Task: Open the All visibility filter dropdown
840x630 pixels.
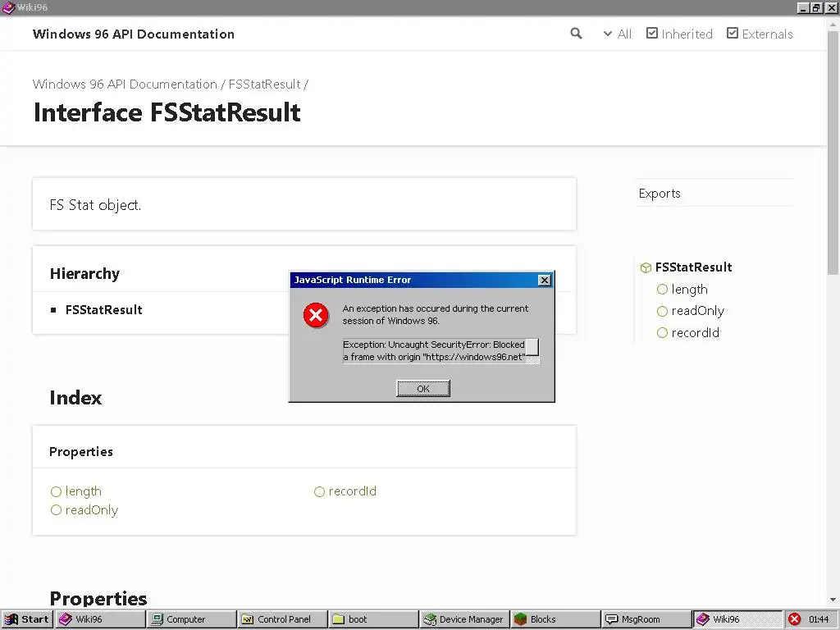Action: [617, 34]
